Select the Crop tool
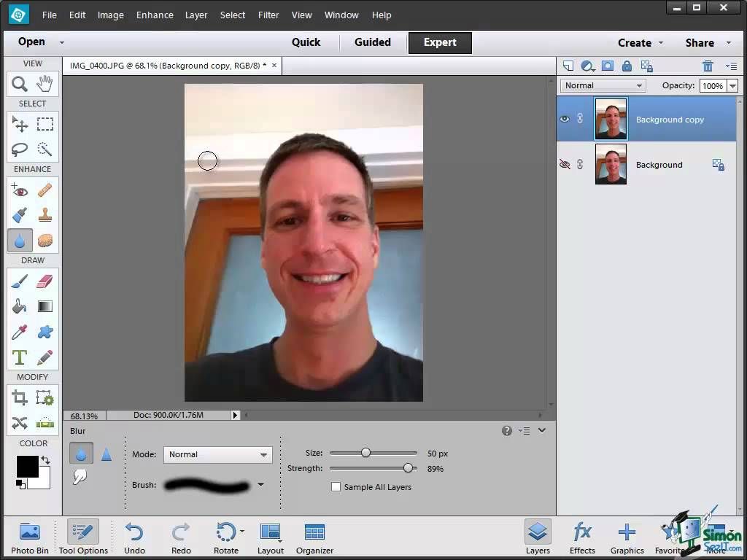This screenshot has width=747, height=560. pyautogui.click(x=20, y=397)
